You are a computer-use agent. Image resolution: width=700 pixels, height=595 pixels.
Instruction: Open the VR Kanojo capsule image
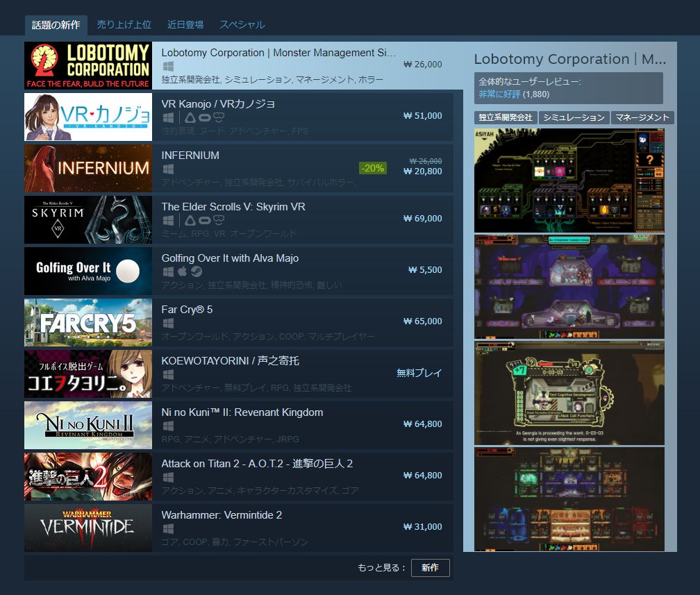pyautogui.click(x=88, y=117)
